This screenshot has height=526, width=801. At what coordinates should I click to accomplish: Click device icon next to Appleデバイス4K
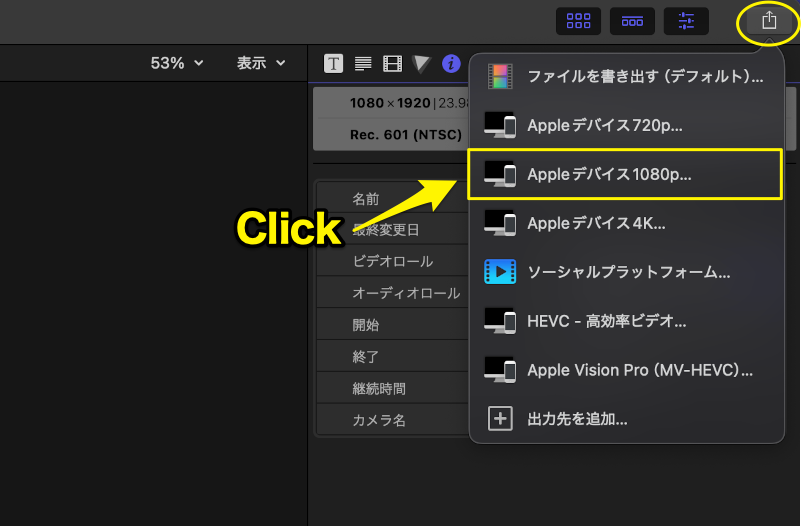(500, 223)
